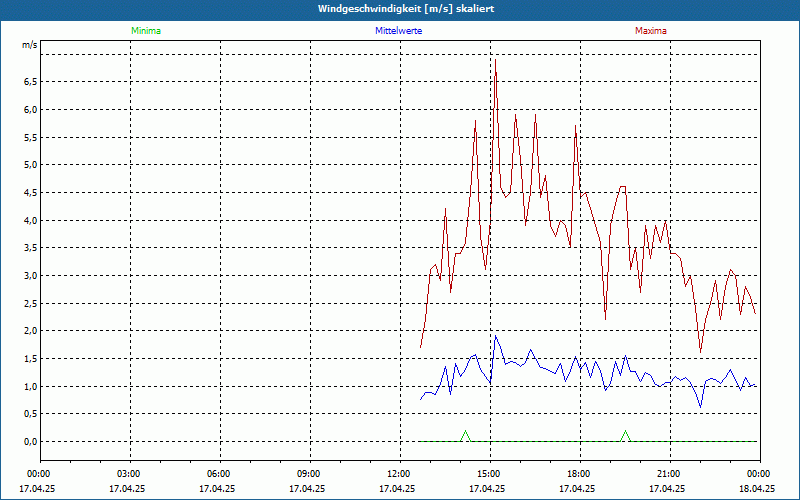The width and height of the screenshot is (800, 500).
Task: Click the '09:00' time axis label
Action: tap(310, 474)
